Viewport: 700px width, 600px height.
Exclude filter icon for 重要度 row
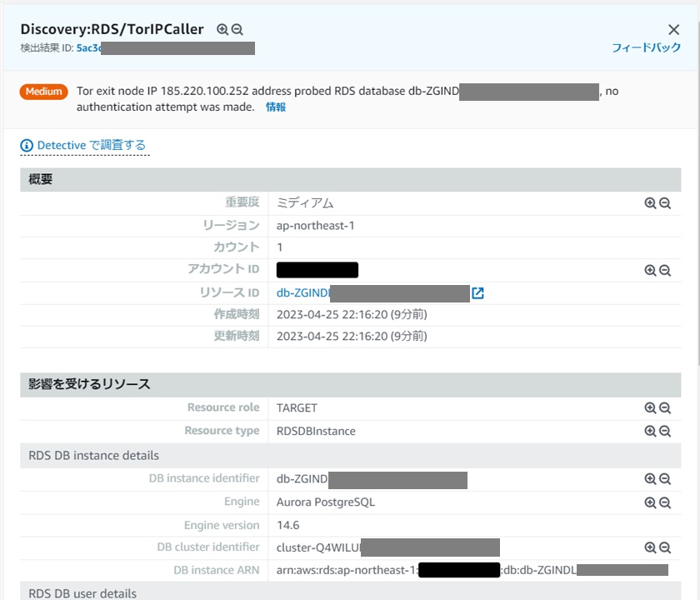pyautogui.click(x=665, y=203)
